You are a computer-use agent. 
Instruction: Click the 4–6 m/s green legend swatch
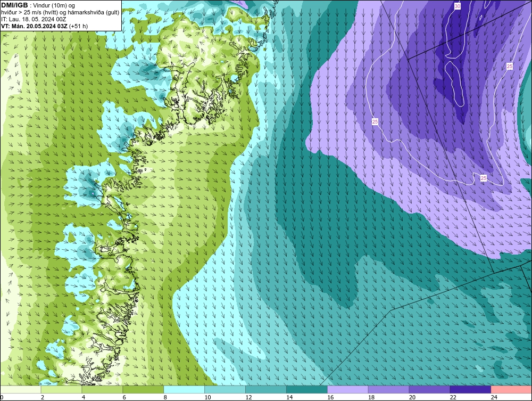tap(102, 389)
